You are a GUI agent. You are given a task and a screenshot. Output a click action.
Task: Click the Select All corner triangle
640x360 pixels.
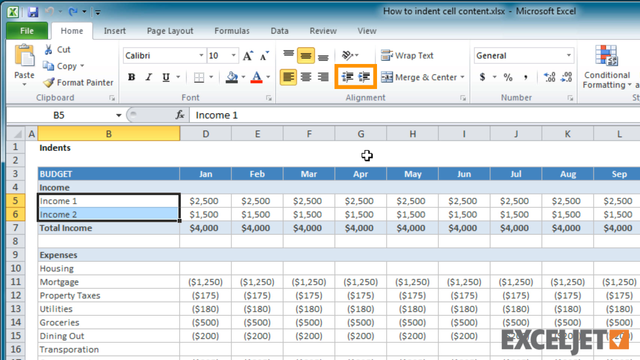[x=16, y=134]
